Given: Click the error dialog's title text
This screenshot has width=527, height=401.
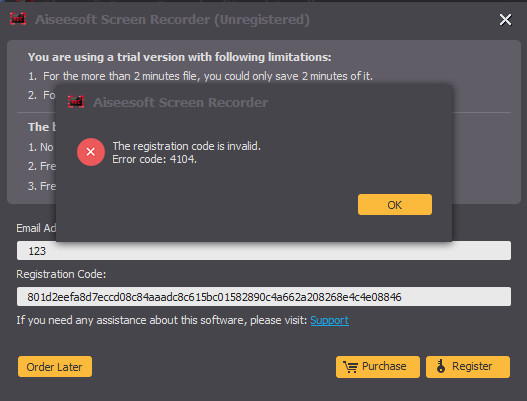Looking at the screenshot, I should point(180,102).
